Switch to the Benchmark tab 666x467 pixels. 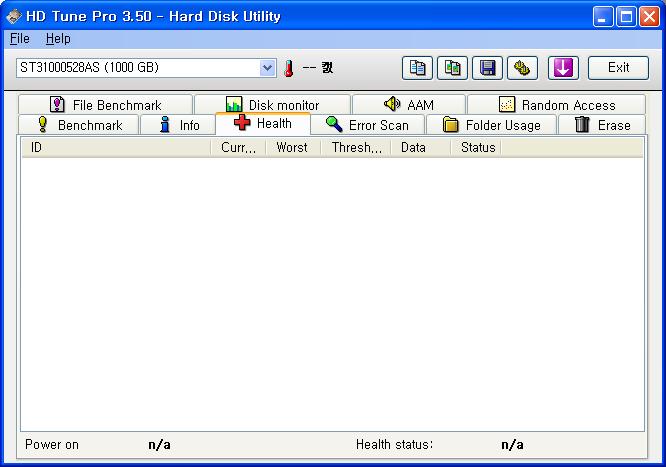pyautogui.click(x=79, y=125)
